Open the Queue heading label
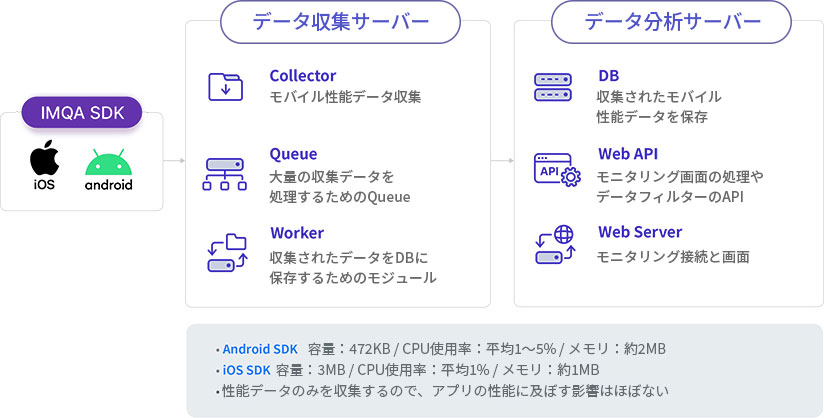The width and height of the screenshot is (824, 418). [293, 154]
